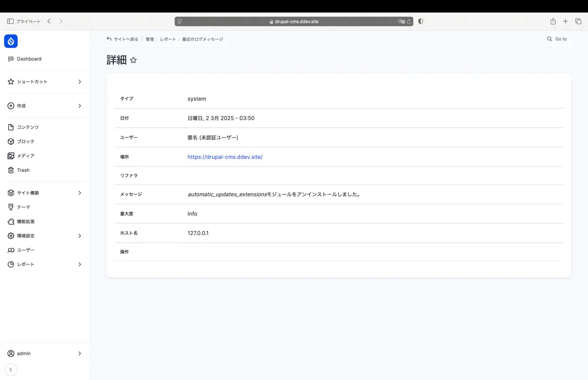
Task: Reload the page with the refresh icon
Action: (x=409, y=22)
